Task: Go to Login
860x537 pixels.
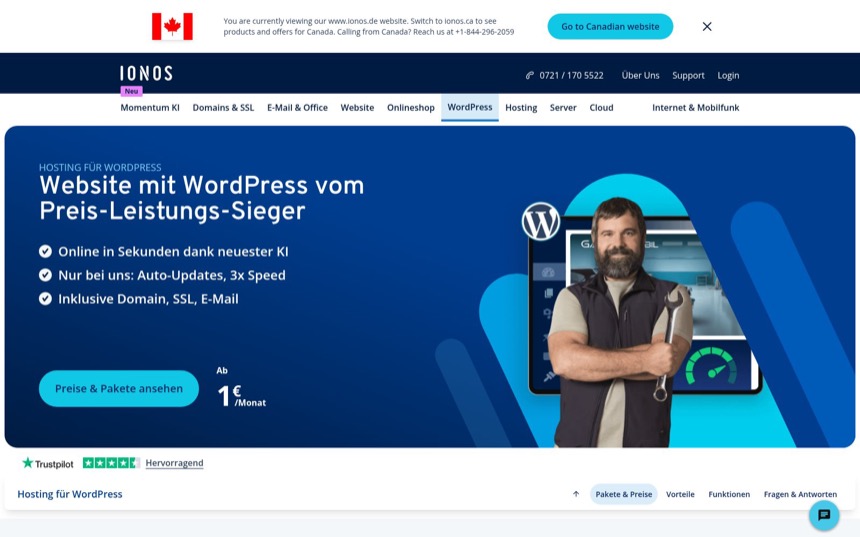Action: (728, 76)
